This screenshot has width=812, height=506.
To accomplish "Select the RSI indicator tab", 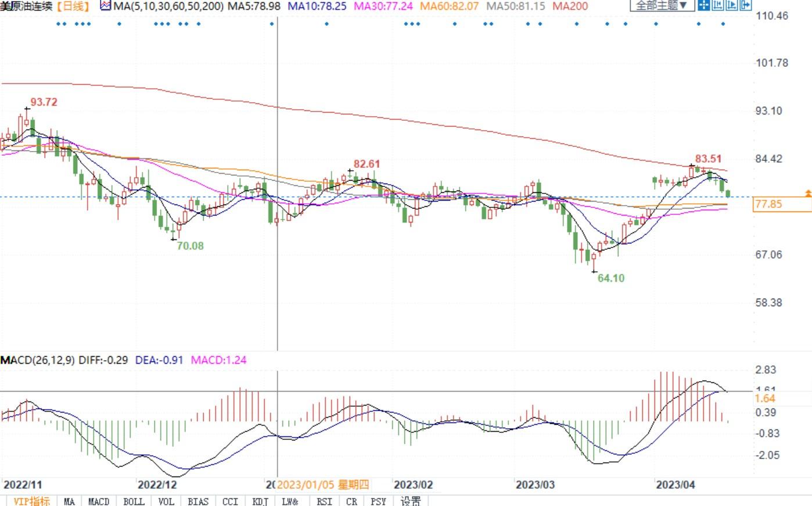I will [x=325, y=501].
